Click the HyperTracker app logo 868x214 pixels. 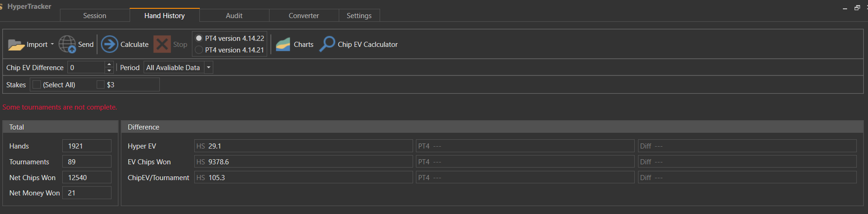coord(2,6)
